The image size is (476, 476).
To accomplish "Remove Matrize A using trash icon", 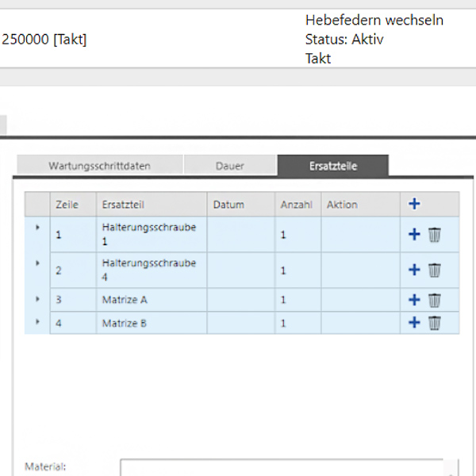I will [434, 300].
